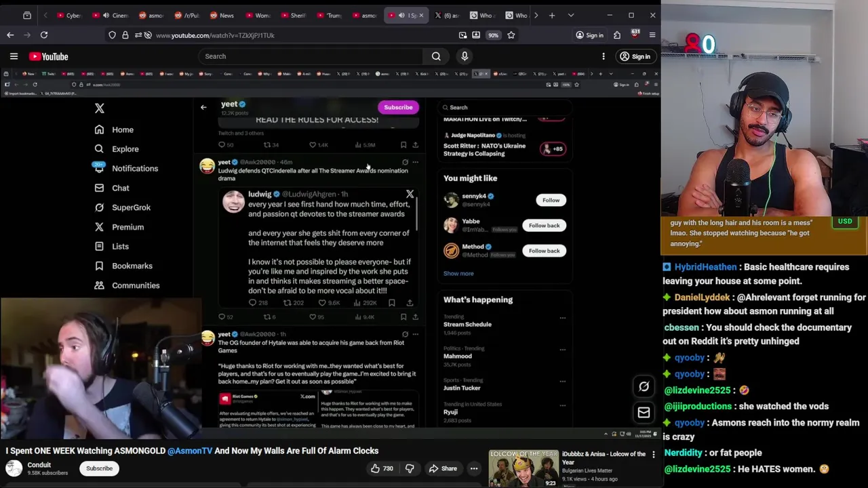Share the YouTube video
Screen dimensions: 868x488
point(443,468)
